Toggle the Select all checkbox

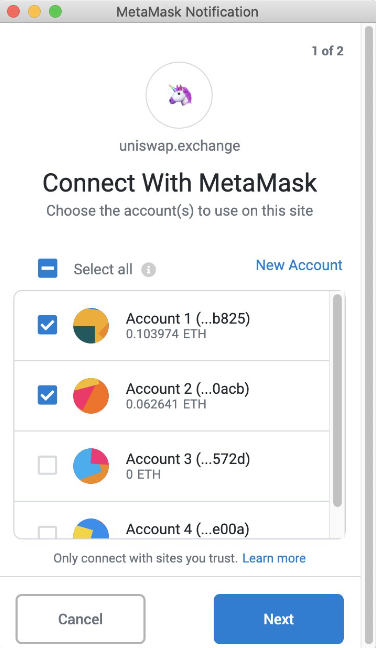pyautogui.click(x=48, y=268)
